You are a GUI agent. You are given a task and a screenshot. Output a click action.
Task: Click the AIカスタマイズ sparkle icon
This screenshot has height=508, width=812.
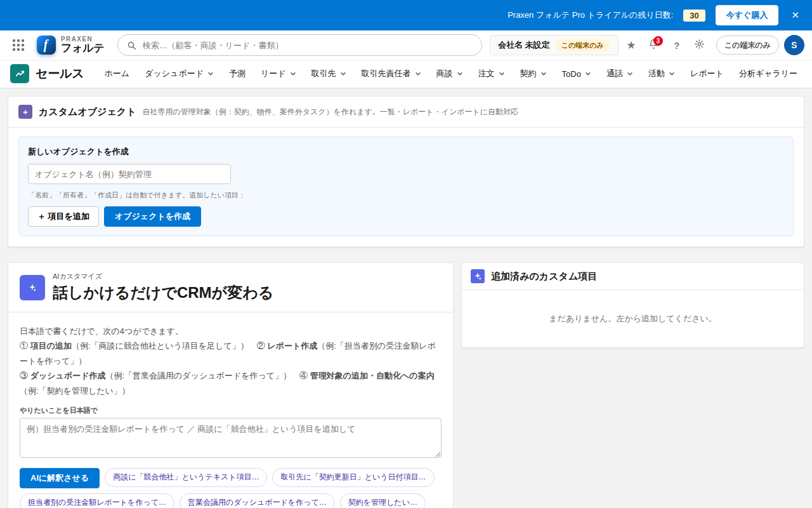[x=32, y=288]
